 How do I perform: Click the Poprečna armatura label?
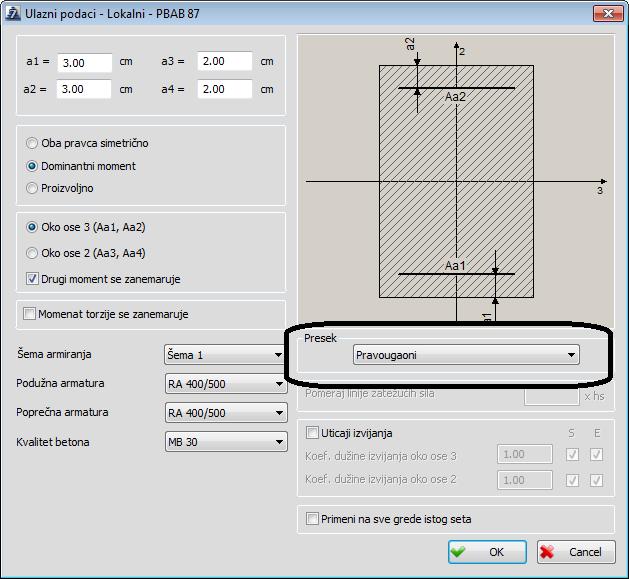pyautogui.click(x=62, y=412)
